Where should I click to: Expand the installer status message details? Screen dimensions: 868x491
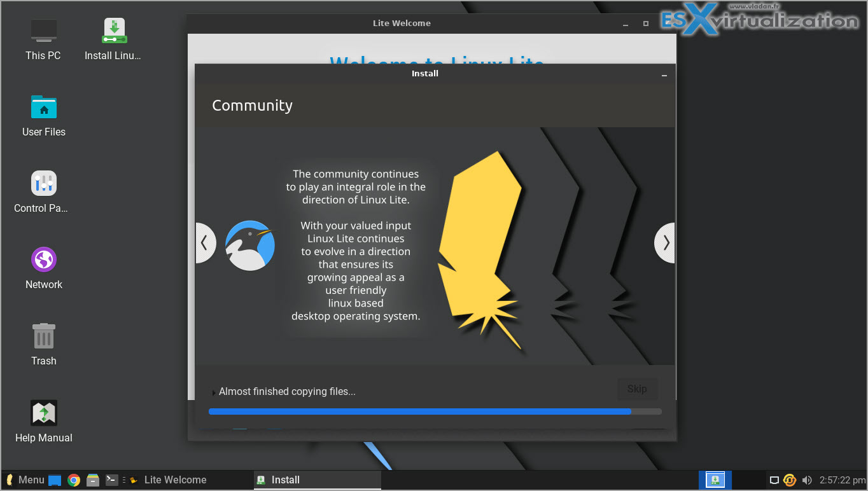pyautogui.click(x=213, y=391)
